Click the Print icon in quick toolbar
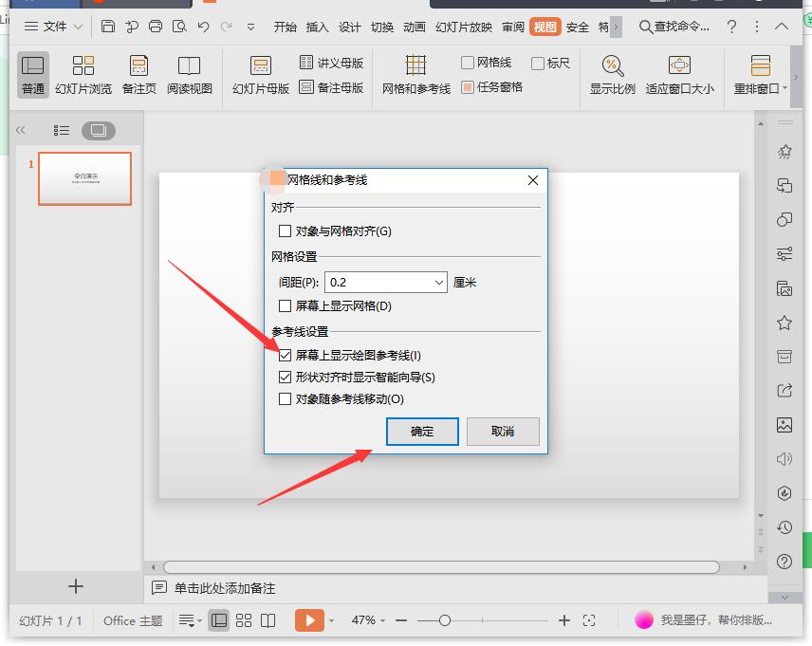812x646 pixels. point(156,26)
